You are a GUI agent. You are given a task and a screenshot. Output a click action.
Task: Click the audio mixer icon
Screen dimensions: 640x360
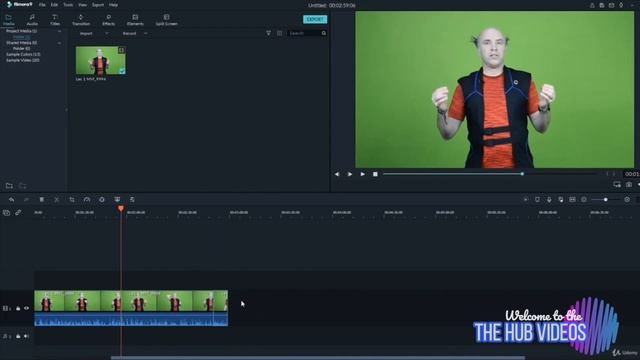[561, 200]
